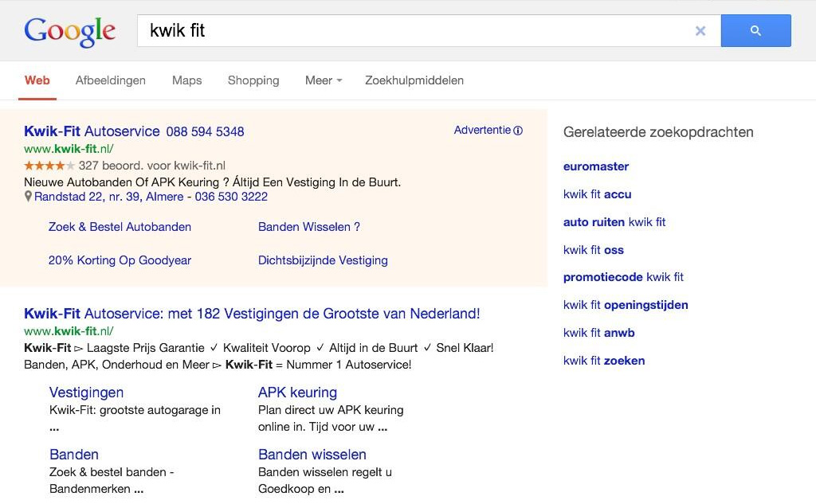
Task: Switch to the Maps tab
Action: 186,80
